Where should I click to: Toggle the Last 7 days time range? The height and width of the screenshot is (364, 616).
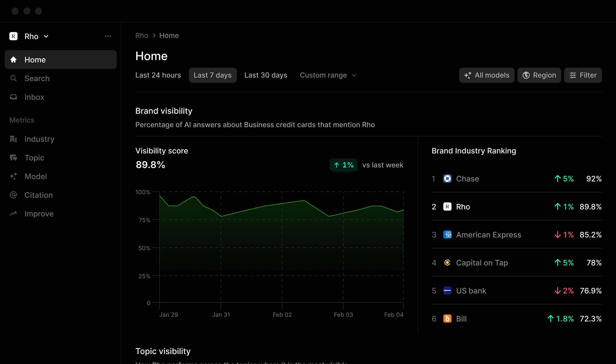click(213, 75)
